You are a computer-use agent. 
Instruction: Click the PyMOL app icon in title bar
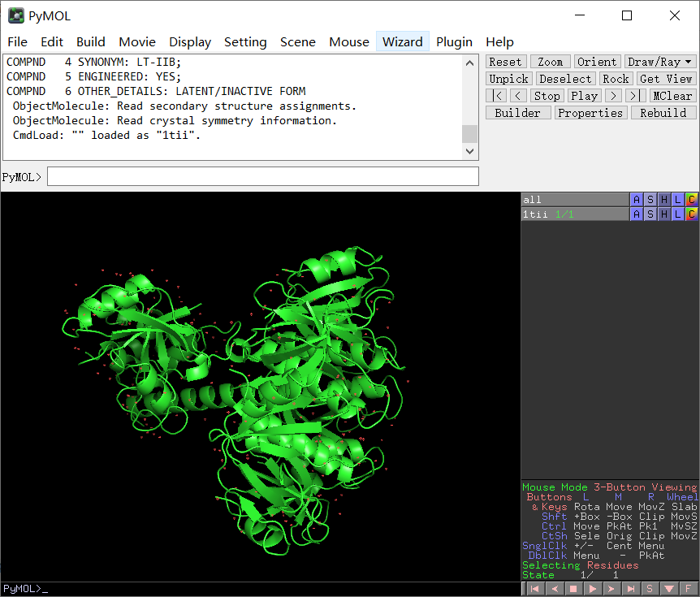tap(16, 15)
